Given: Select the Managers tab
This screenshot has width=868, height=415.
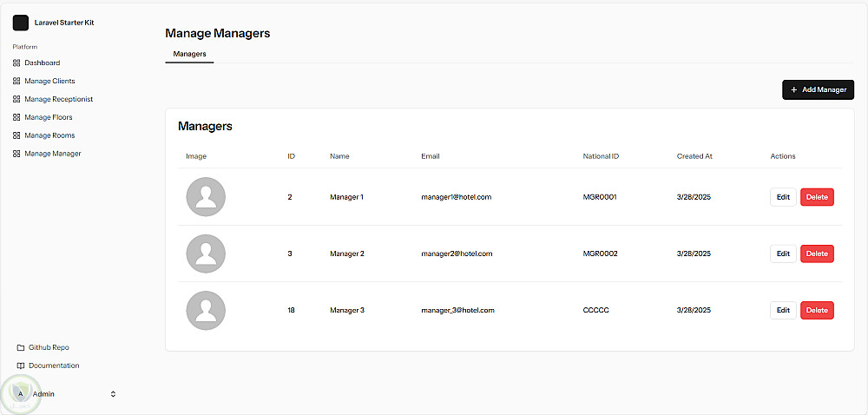Looking at the screenshot, I should (x=189, y=54).
